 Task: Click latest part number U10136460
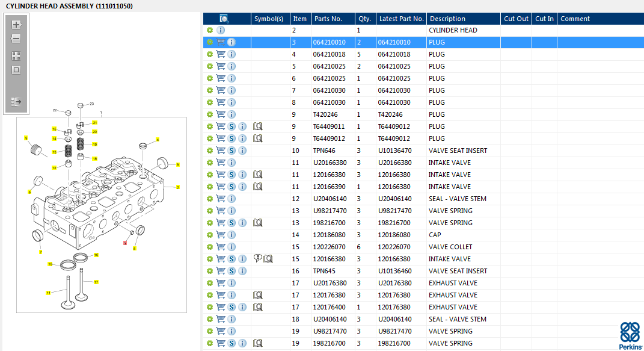394,271
